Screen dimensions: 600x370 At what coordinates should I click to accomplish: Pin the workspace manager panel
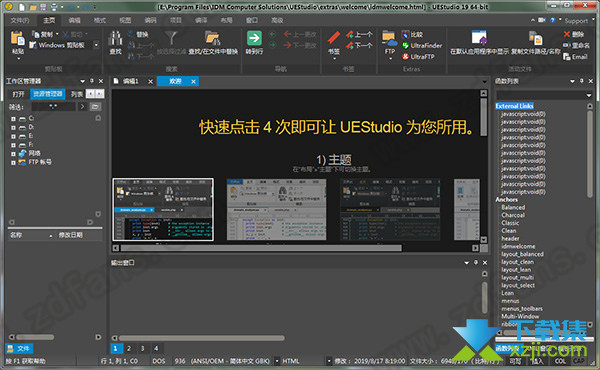tap(92, 81)
